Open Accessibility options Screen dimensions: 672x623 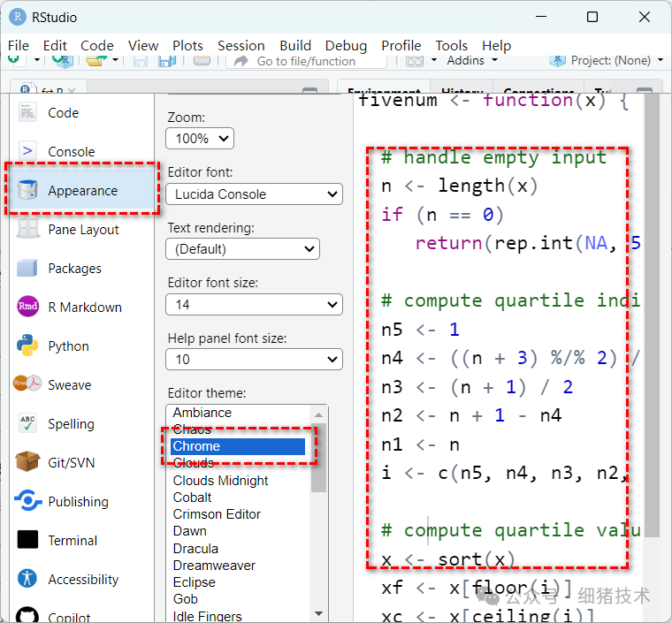click(81, 580)
